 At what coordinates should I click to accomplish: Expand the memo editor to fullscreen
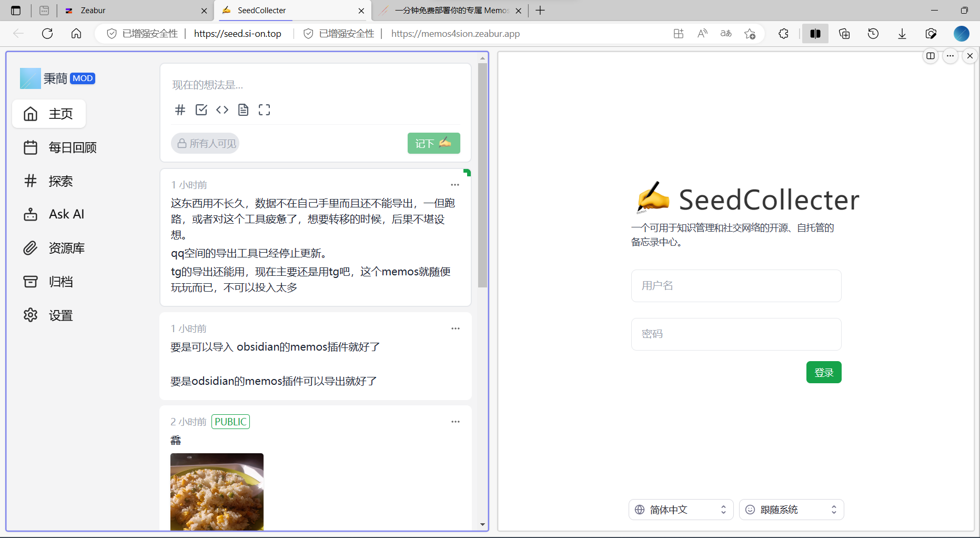[x=264, y=110]
